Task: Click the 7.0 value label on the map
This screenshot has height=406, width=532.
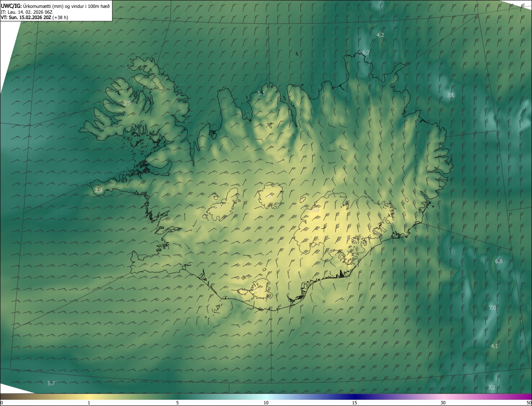Action: (493, 308)
